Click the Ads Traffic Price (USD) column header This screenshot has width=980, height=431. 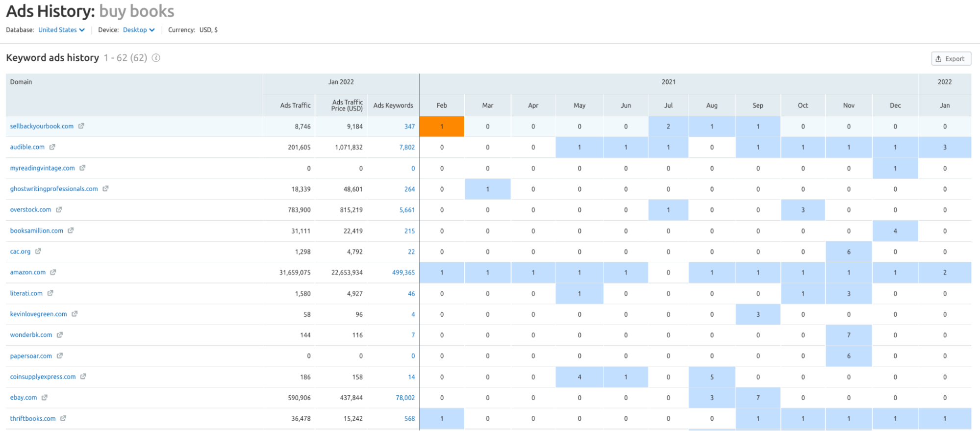tap(347, 105)
